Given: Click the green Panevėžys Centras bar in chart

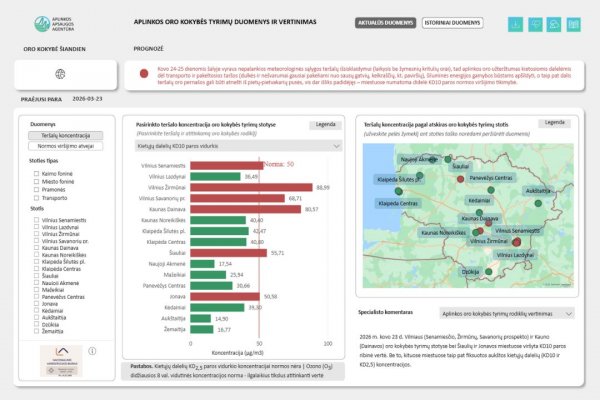Looking at the screenshot, I should [211, 286].
